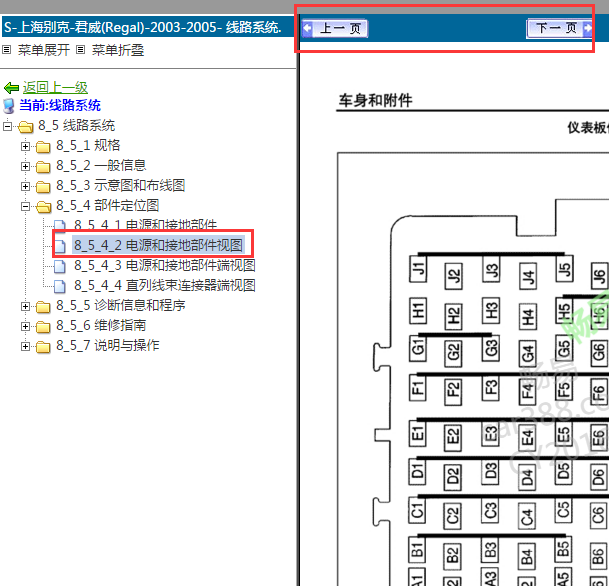Select the 8_5_6 维修指南 label

[101, 325]
